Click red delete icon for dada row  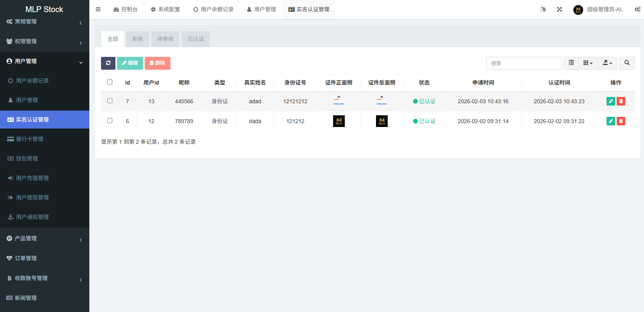coord(621,121)
